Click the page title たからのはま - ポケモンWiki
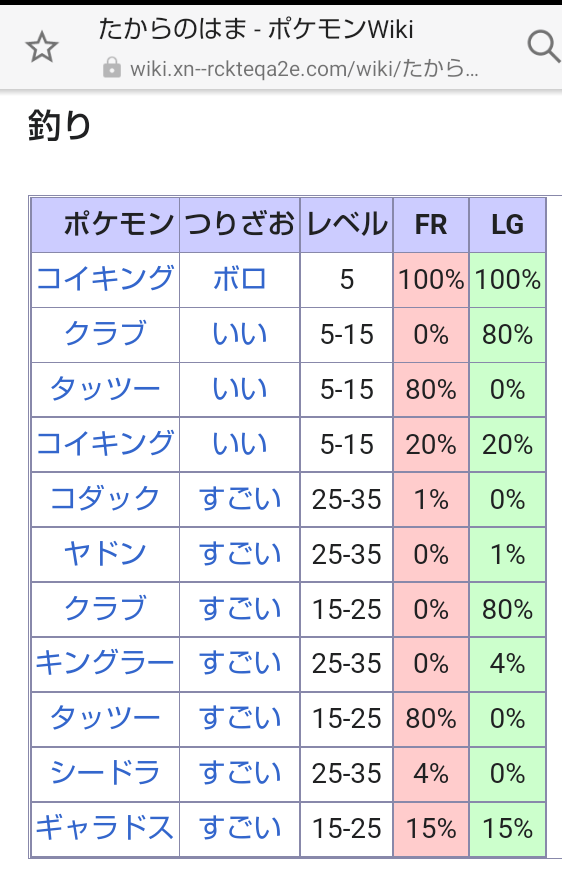This screenshot has height=877, width=562. click(256, 29)
